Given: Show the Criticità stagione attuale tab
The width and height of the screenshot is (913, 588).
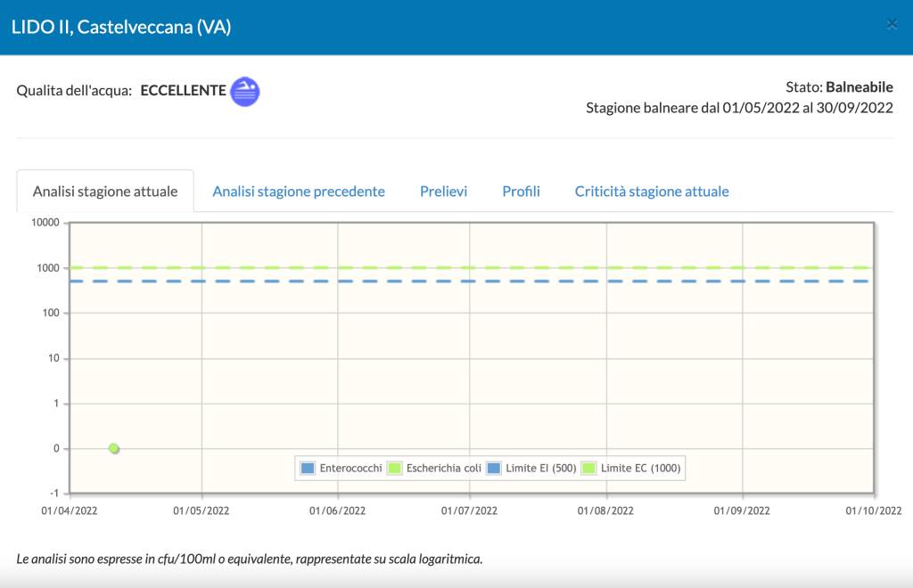Looking at the screenshot, I should point(652,192).
